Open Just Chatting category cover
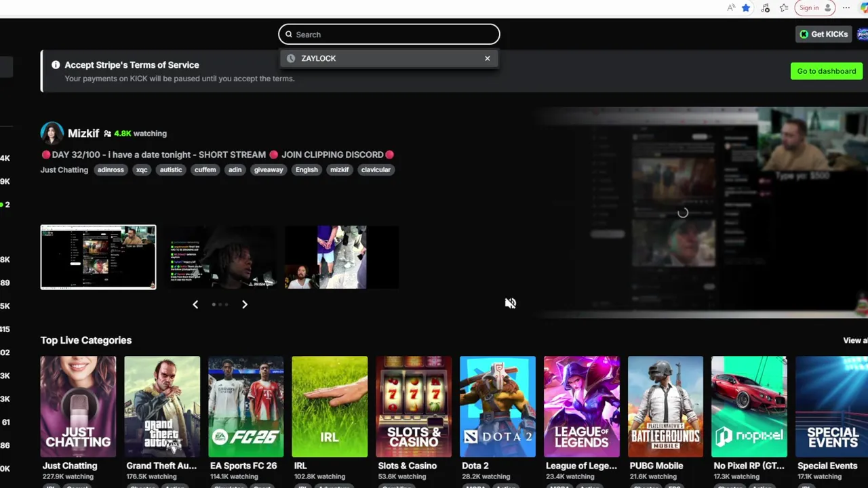This screenshot has height=488, width=868. click(78, 407)
